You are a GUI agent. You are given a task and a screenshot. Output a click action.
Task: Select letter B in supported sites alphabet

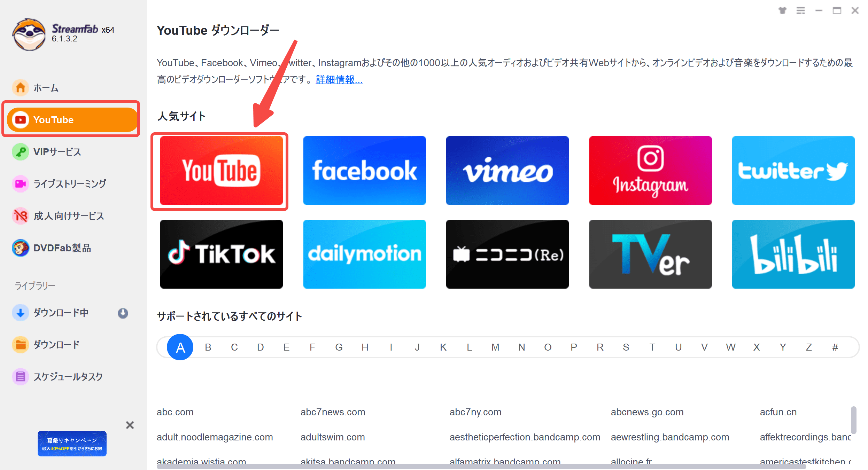click(x=207, y=347)
